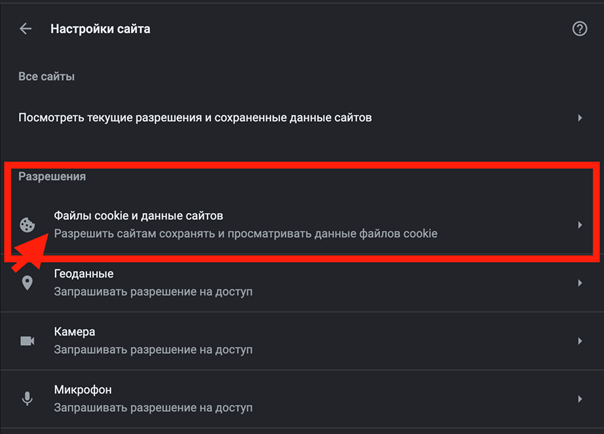The width and height of the screenshot is (604, 434).
Task: Expand the Камера row chevron
Action: click(580, 341)
